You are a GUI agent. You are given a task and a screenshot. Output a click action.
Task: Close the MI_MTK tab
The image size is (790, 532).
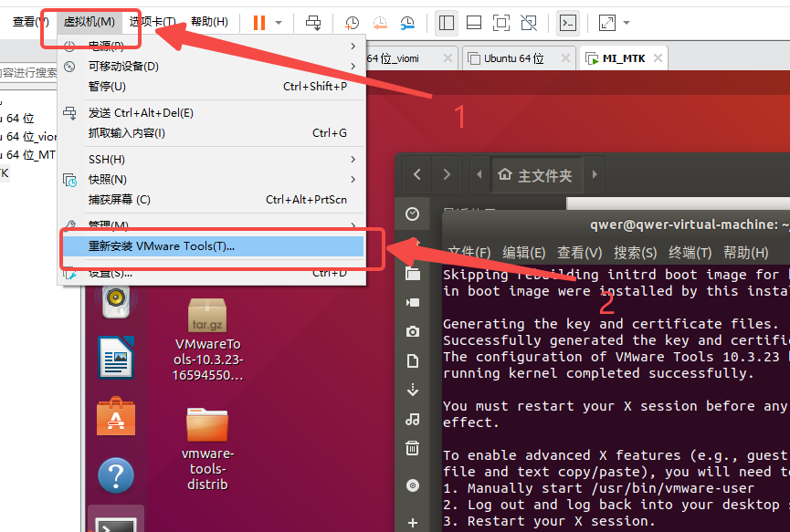[658, 58]
